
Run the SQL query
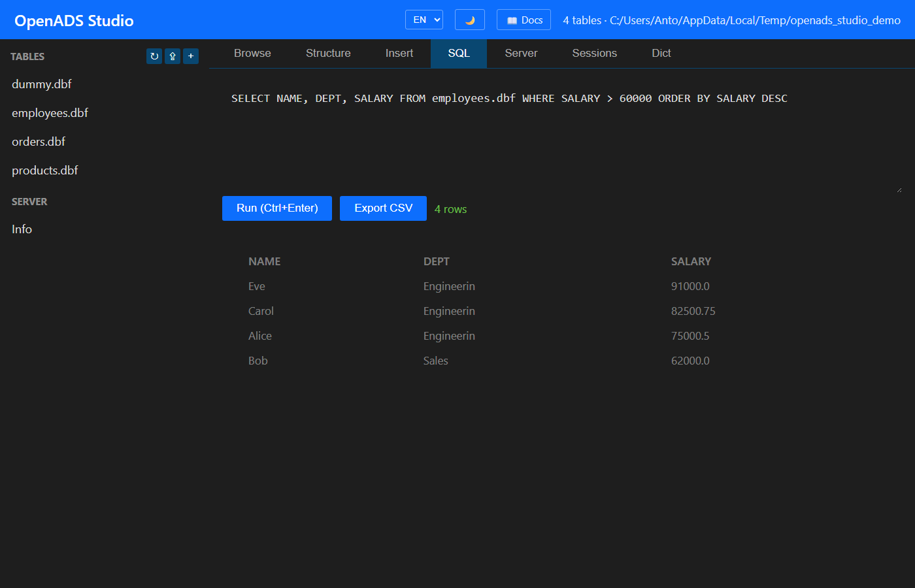pyautogui.click(x=277, y=208)
